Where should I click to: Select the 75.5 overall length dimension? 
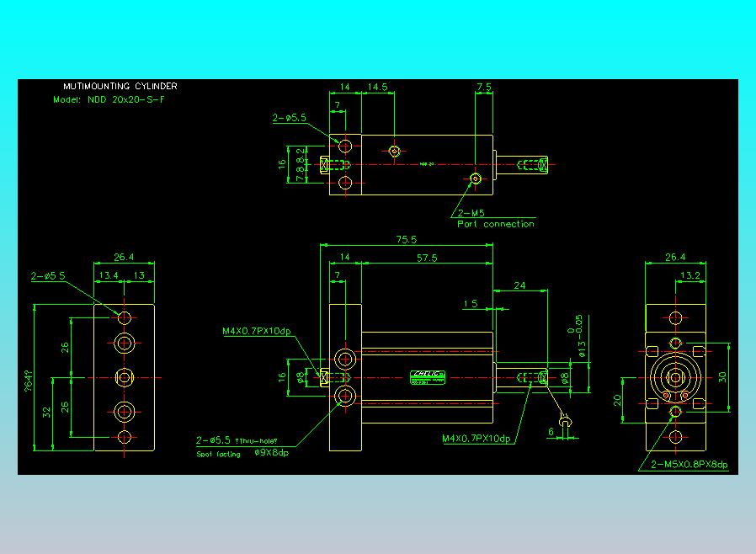(406, 239)
